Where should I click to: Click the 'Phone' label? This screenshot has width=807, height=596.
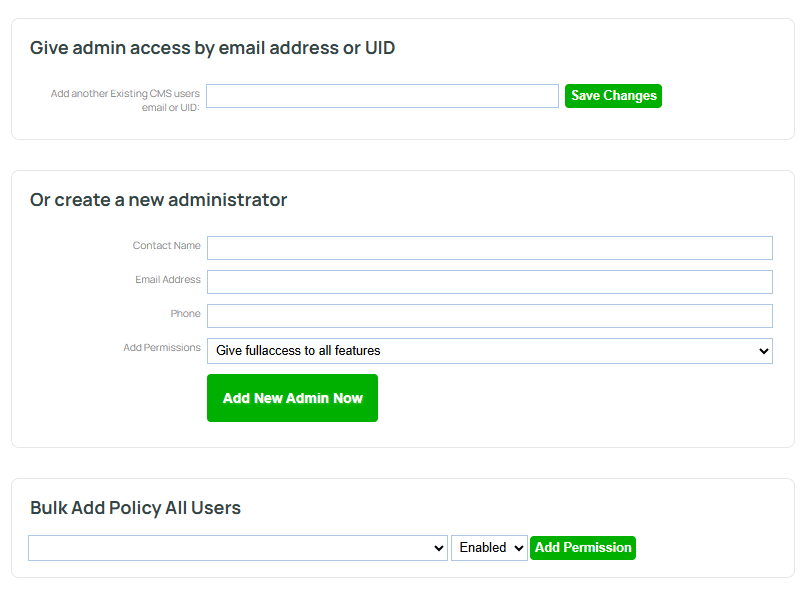[185, 313]
